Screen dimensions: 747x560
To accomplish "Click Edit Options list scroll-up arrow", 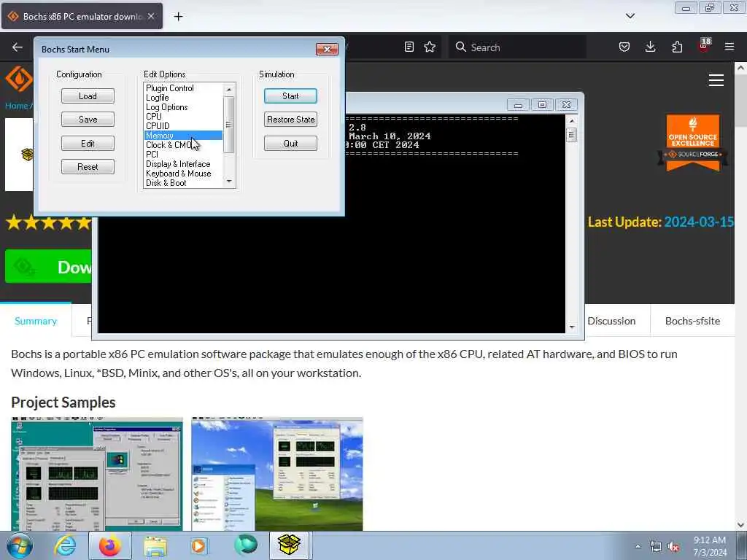I will click(x=229, y=89).
